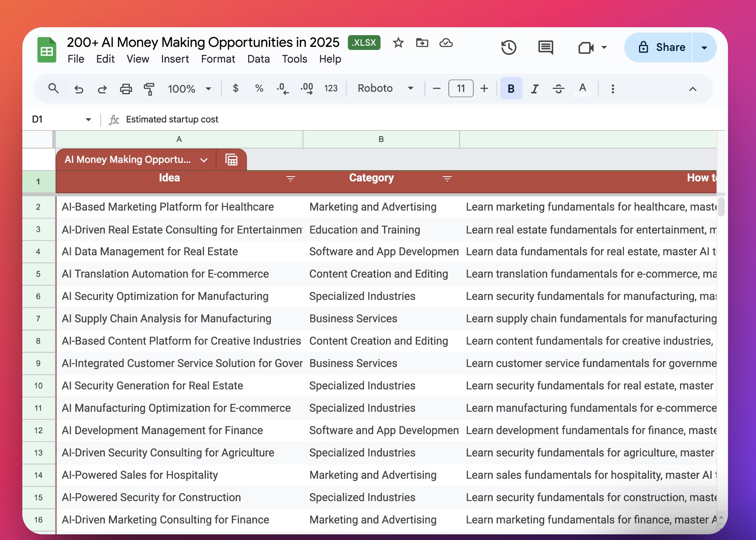Toggle strikethrough formatting
The width and height of the screenshot is (756, 540).
(x=558, y=89)
